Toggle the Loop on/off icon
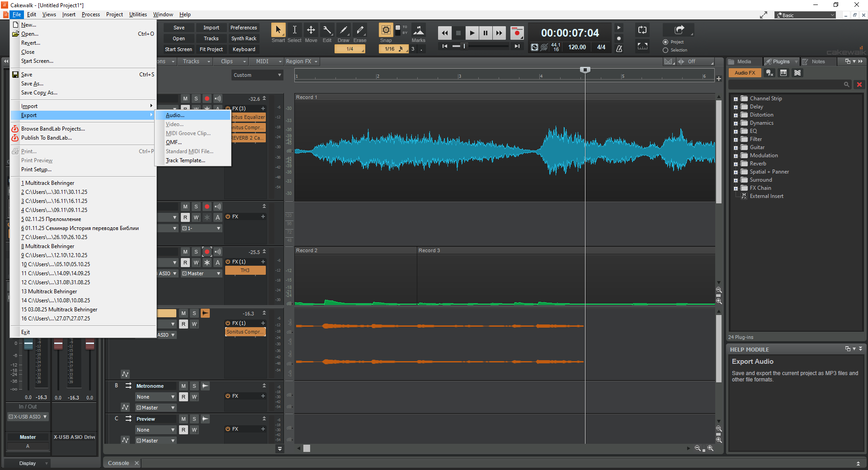 point(642,30)
